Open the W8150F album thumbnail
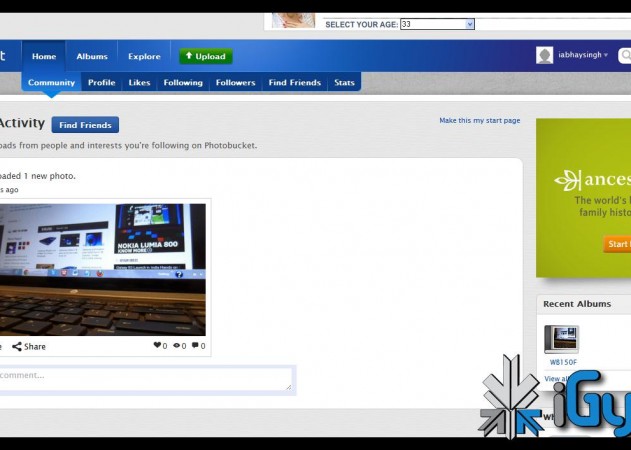The height and width of the screenshot is (450, 631). tap(561, 338)
